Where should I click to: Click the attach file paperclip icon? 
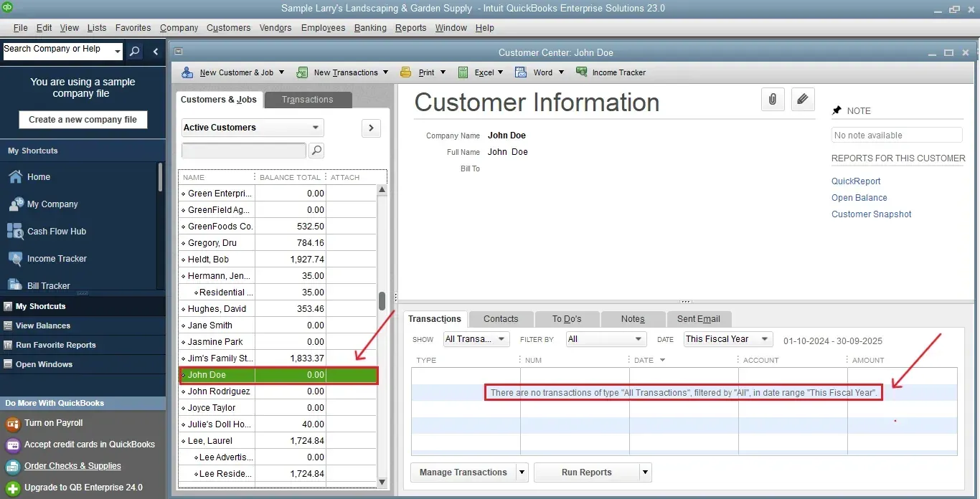tap(773, 100)
